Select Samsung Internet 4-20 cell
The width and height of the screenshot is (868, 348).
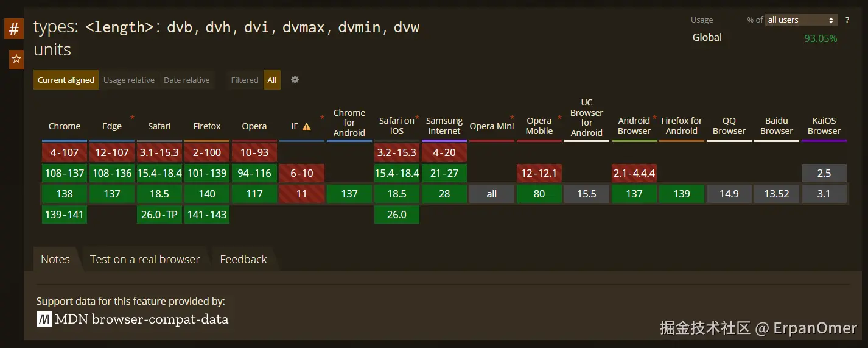(444, 152)
